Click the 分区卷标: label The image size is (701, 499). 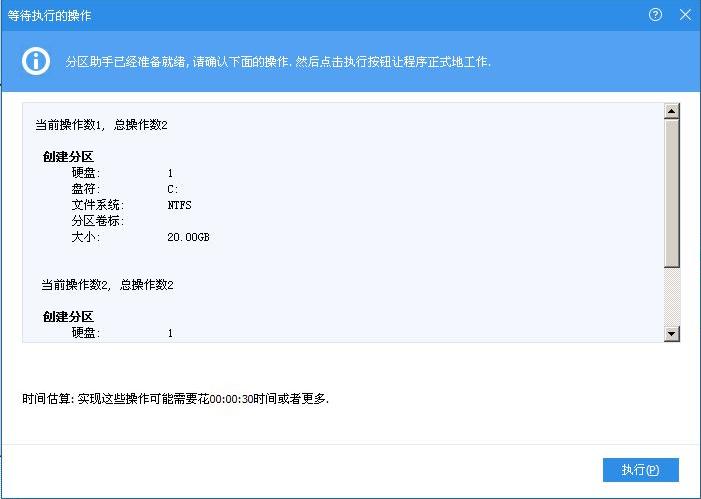98,221
